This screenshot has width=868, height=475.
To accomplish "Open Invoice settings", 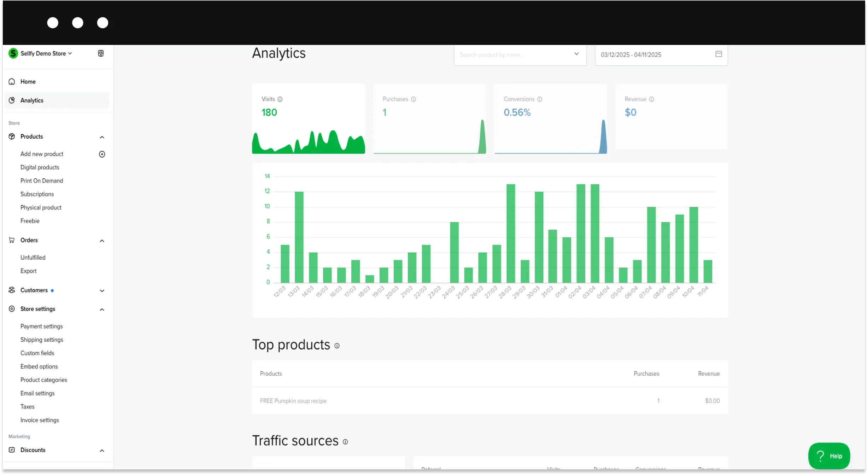I will (40, 421).
